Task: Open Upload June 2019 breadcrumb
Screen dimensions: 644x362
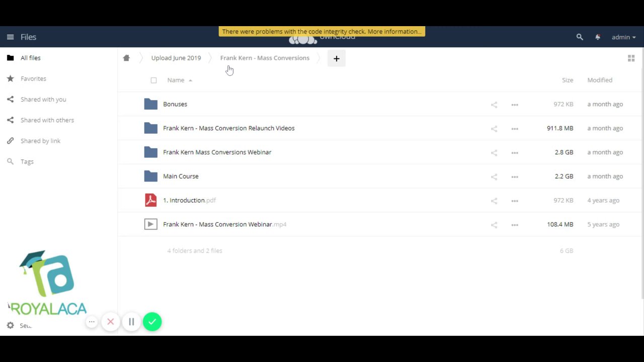Action: tap(176, 58)
